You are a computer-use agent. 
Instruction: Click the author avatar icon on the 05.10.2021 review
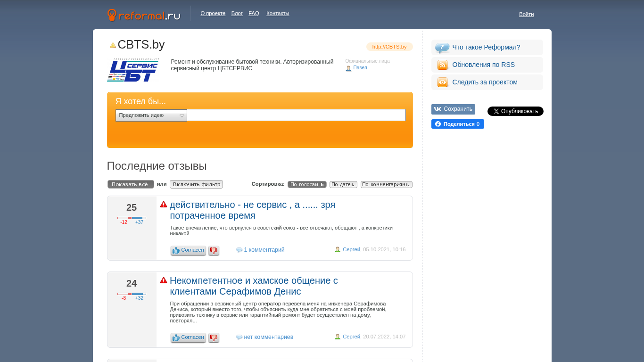pos(338,249)
